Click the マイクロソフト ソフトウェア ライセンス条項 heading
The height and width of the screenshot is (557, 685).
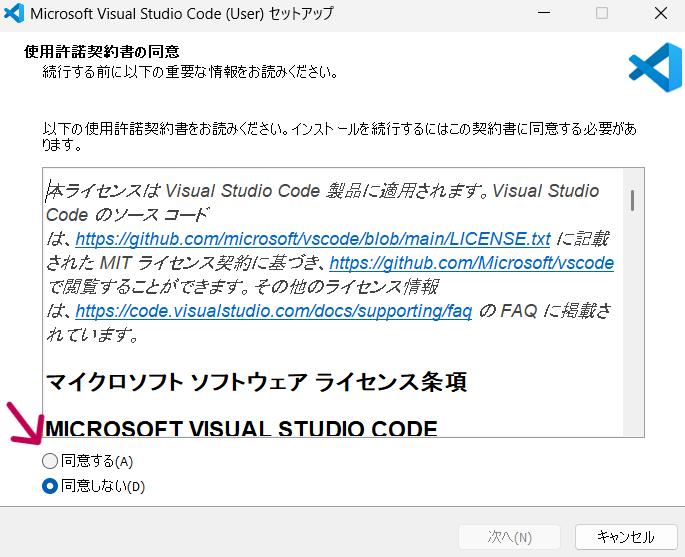tap(256, 382)
